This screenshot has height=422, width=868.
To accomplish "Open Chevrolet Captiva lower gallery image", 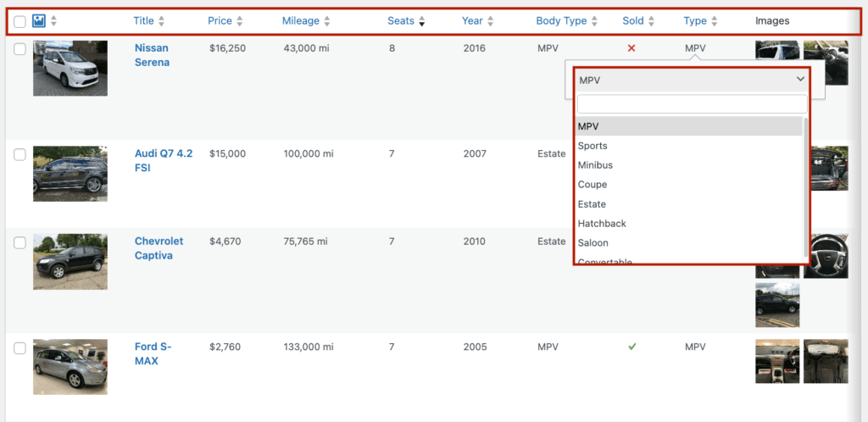I will [777, 305].
